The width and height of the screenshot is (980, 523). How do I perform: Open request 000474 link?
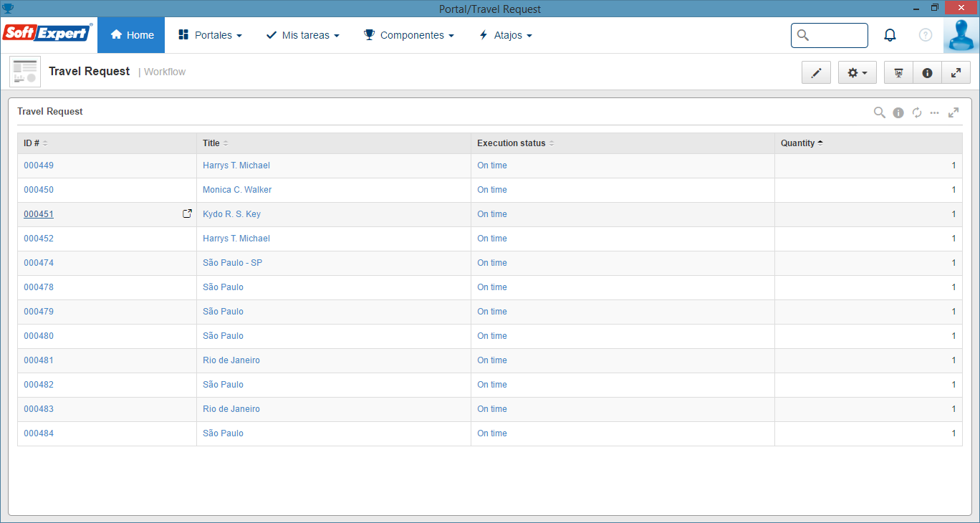point(39,263)
